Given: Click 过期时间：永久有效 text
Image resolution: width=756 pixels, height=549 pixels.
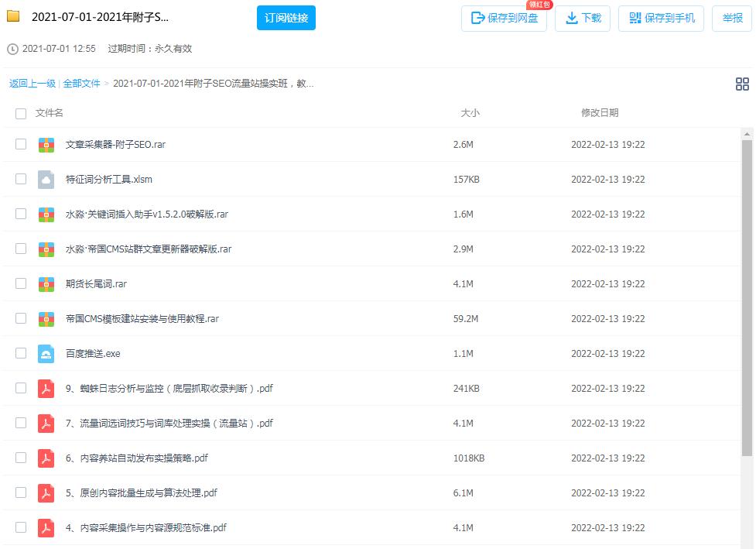Looking at the screenshot, I should coord(150,49).
